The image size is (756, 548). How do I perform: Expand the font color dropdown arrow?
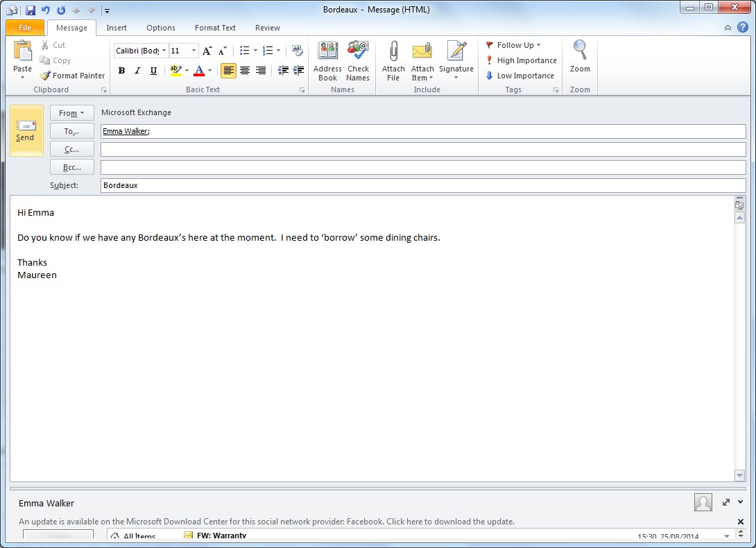click(209, 71)
